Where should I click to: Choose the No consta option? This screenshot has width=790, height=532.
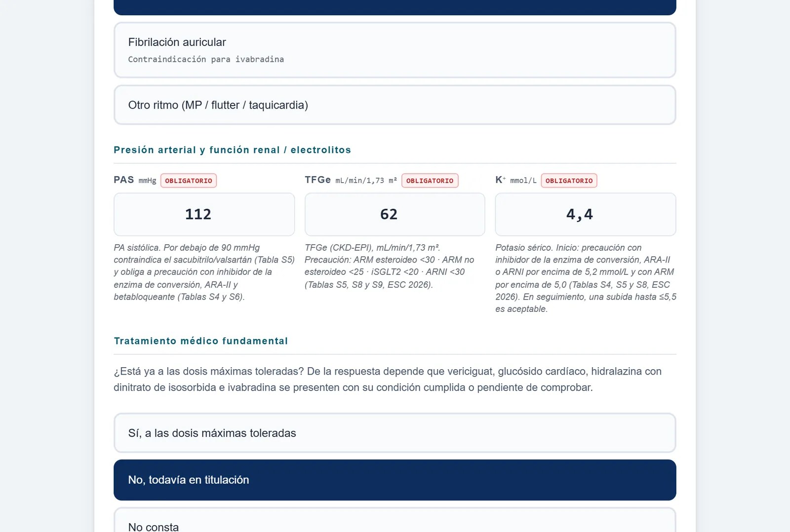(395, 520)
